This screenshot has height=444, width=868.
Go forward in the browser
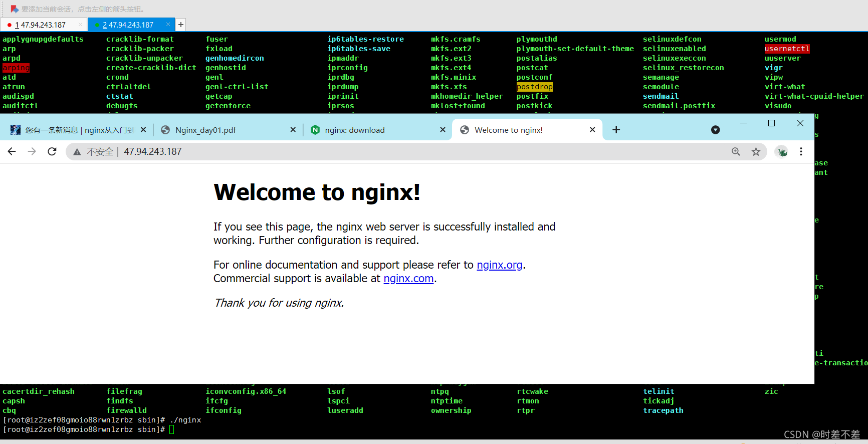click(32, 151)
